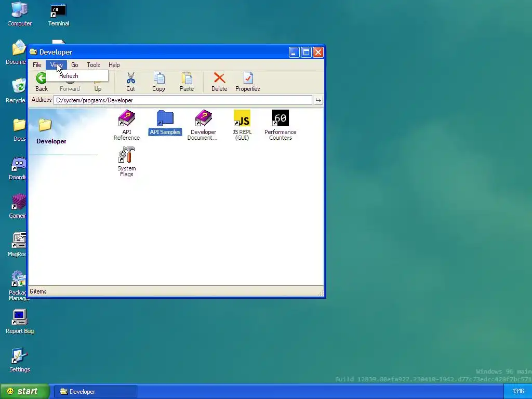Click the red Delete toolbar button
The width and height of the screenshot is (532, 399).
[x=219, y=82]
